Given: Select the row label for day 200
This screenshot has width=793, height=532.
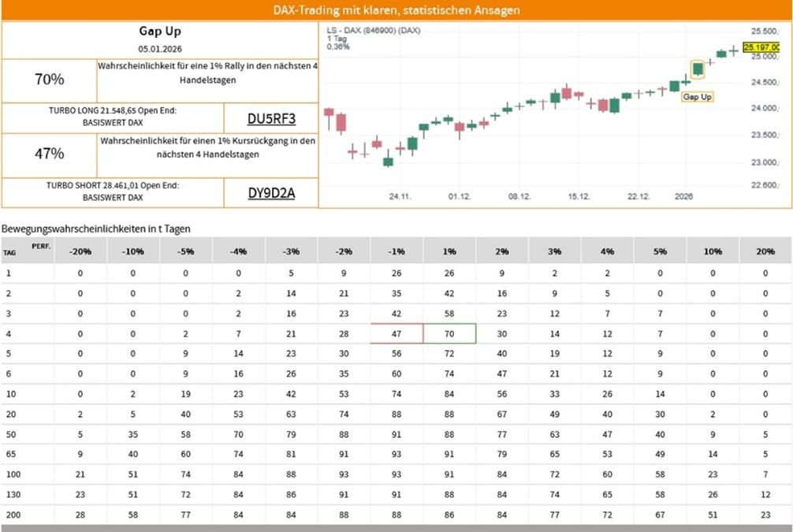Looking at the screenshot, I should tap(10, 514).
